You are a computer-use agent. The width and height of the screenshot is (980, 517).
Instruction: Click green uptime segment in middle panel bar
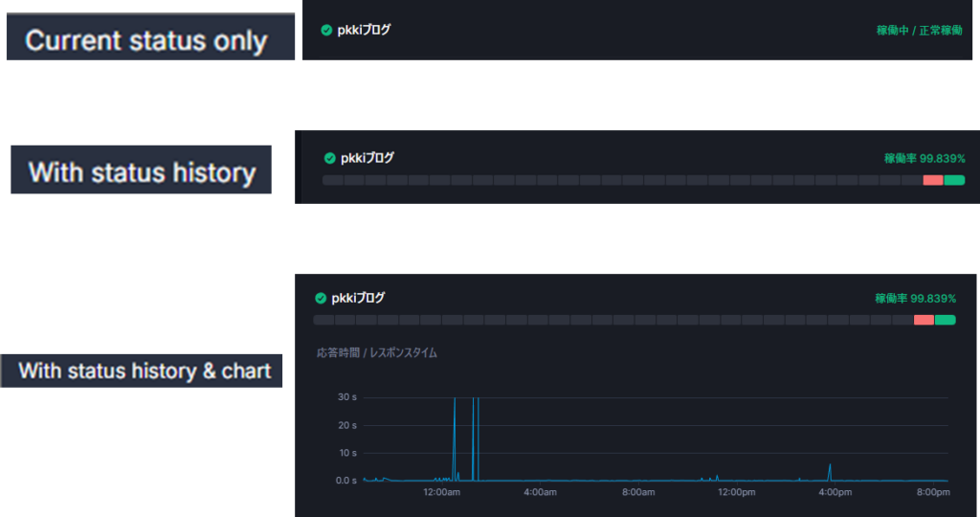954,180
